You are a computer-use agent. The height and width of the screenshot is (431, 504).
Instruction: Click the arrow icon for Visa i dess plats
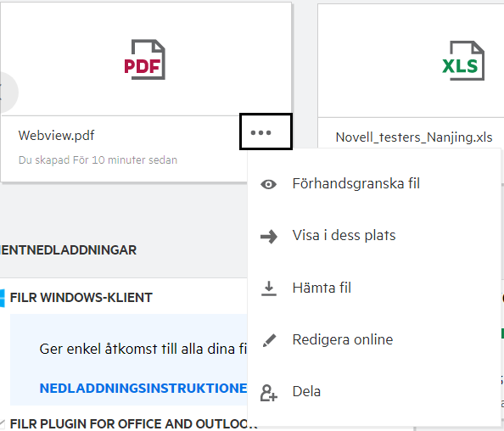(268, 237)
